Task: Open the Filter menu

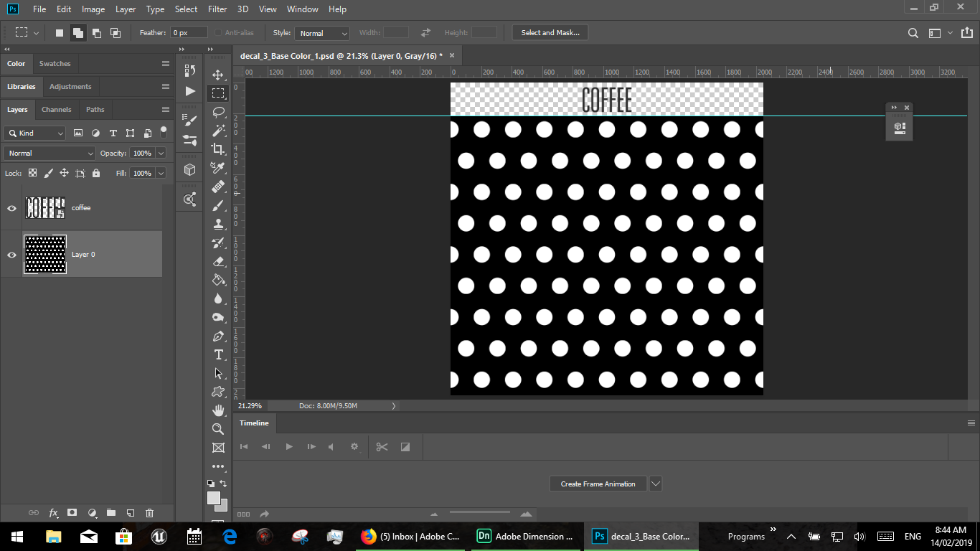Action: (x=217, y=9)
